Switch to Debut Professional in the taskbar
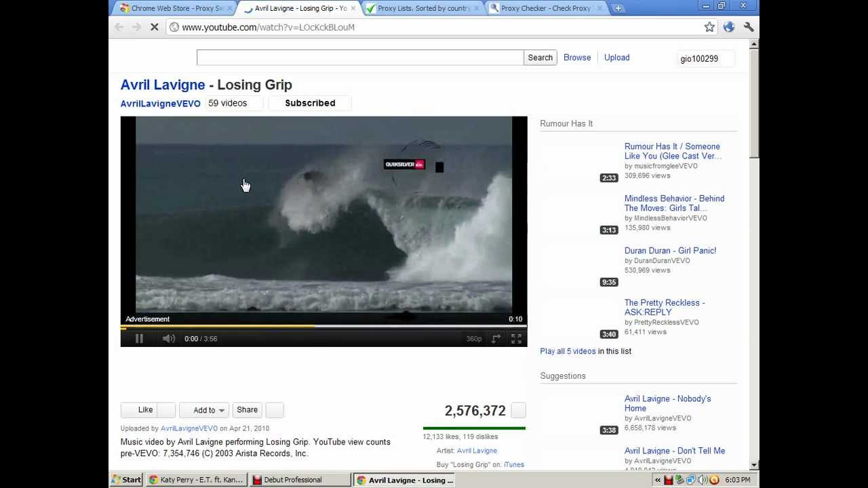Viewport: 868px width, 488px height. (x=300, y=480)
